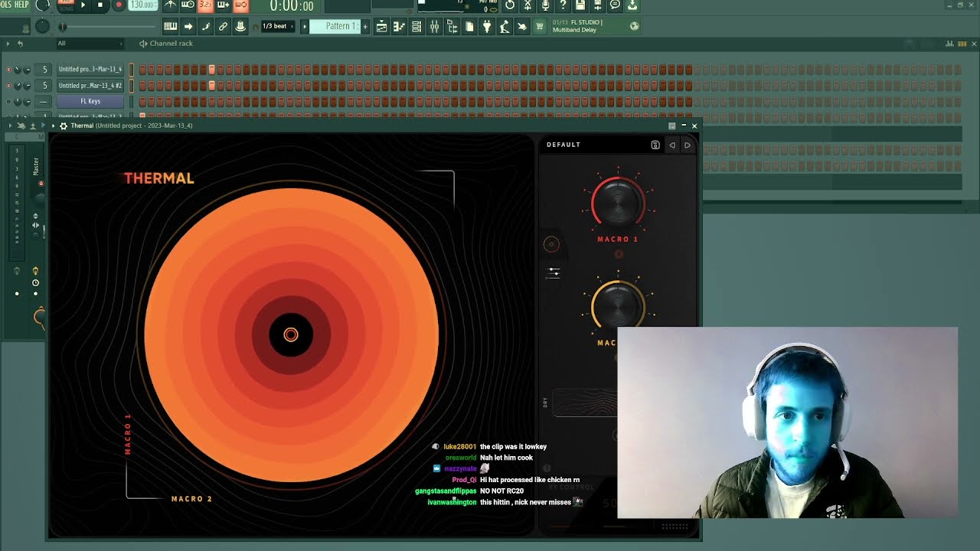Click the undo history icon in top bar
The image size is (980, 551).
click(510, 5)
